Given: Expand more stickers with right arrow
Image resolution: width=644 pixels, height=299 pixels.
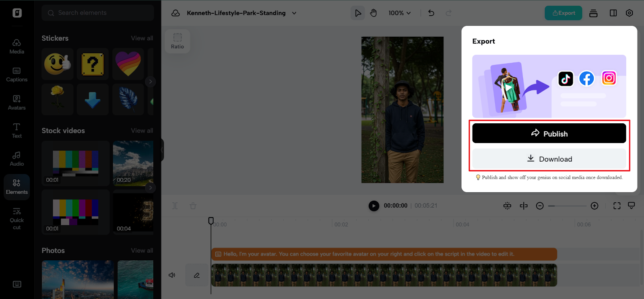Looking at the screenshot, I should (151, 81).
